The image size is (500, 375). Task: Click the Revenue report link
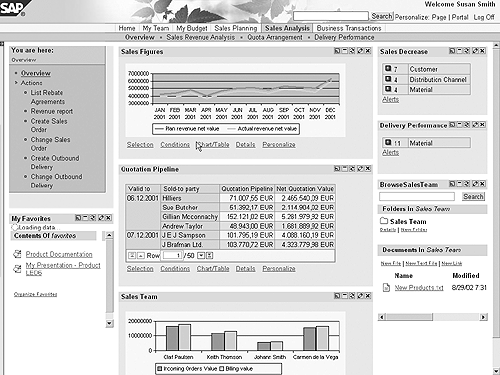click(52, 111)
